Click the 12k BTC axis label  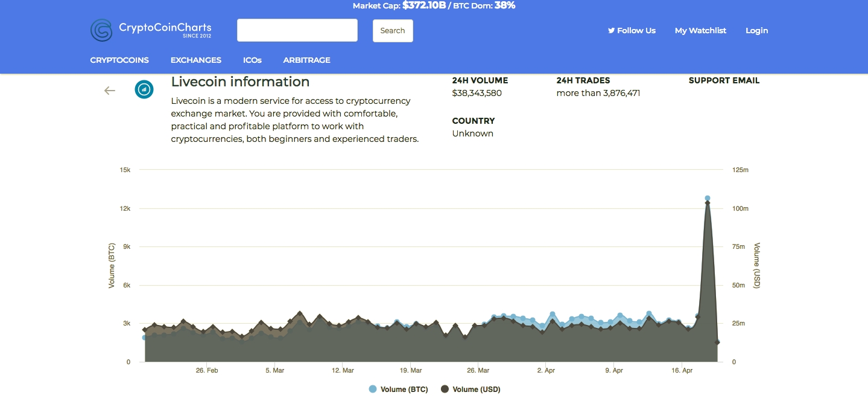[x=125, y=208]
